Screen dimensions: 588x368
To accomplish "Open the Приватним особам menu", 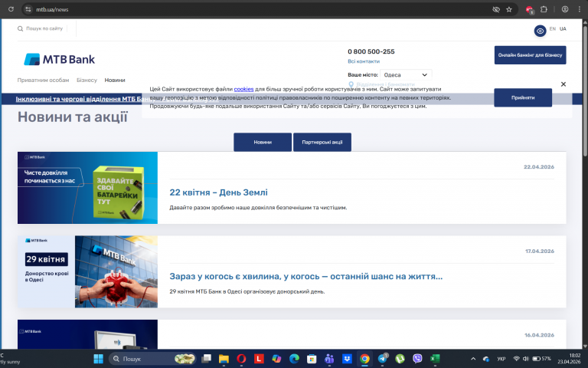I will point(43,80).
